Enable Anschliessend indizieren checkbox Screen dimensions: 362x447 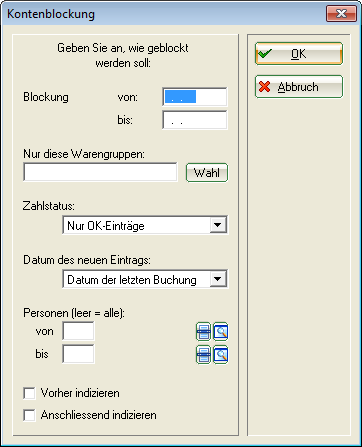(29, 415)
